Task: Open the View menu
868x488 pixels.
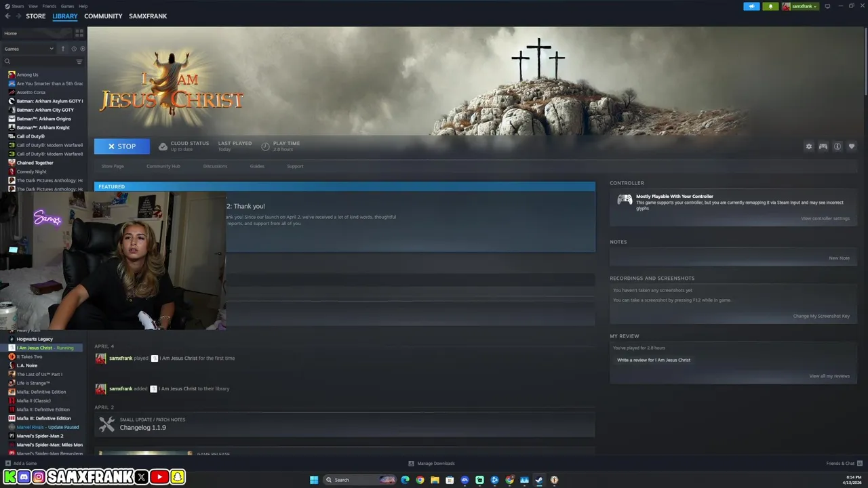Action: click(33, 6)
